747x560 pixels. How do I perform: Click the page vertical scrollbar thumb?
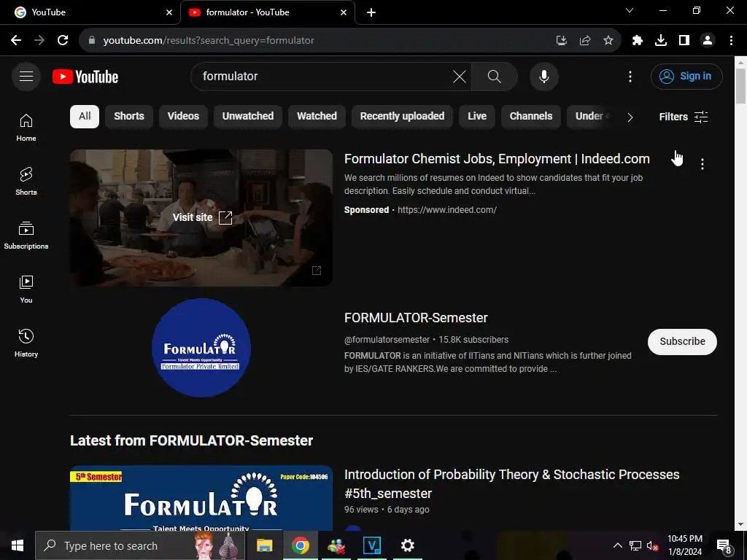point(740,86)
